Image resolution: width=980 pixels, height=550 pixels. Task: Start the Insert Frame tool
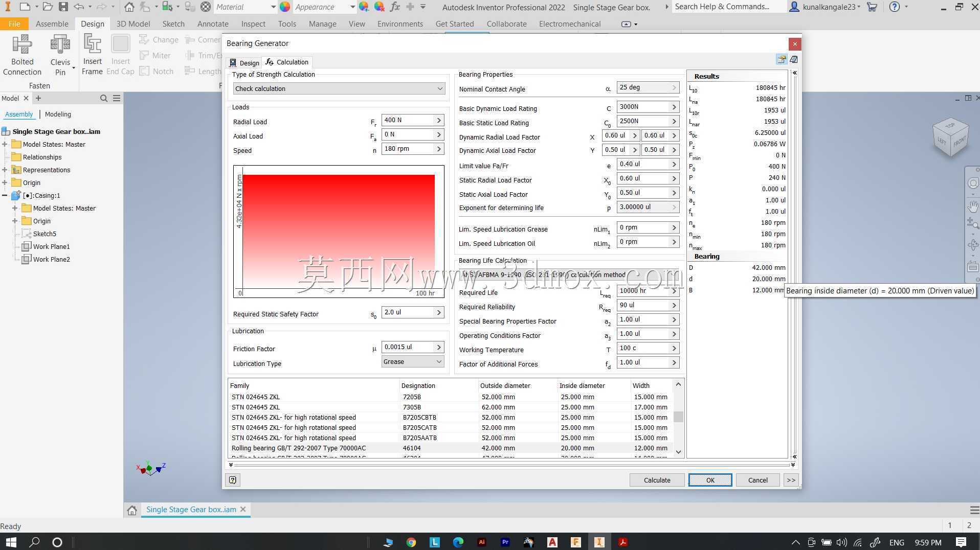[92, 55]
